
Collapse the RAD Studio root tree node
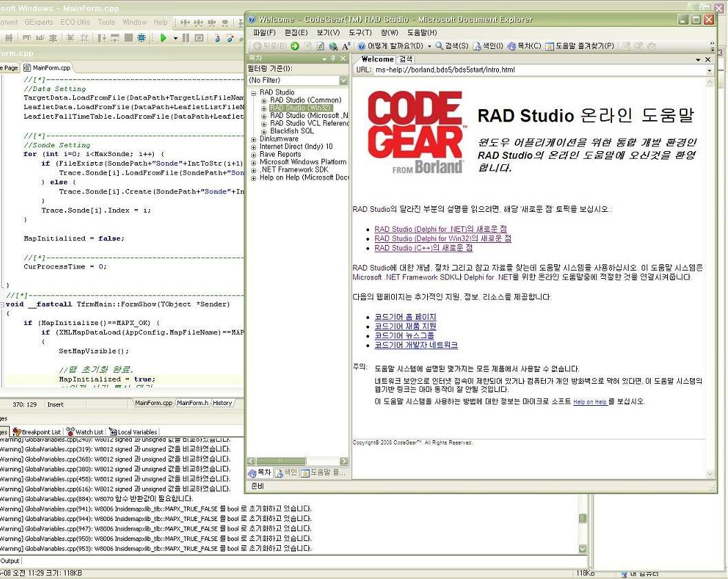(x=254, y=92)
